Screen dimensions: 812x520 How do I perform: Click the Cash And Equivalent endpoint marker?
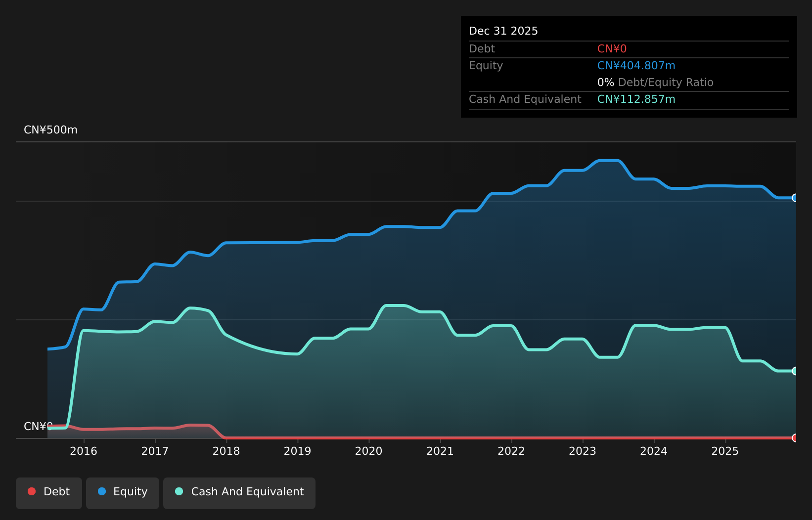pyautogui.click(x=795, y=371)
